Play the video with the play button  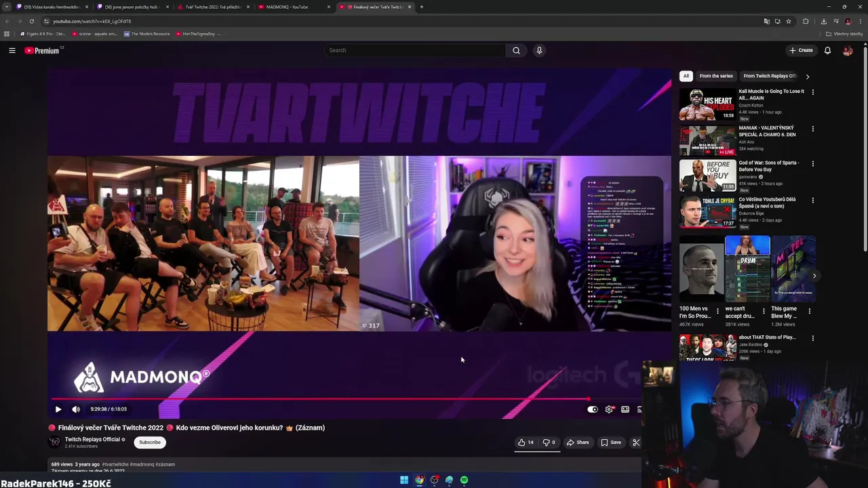click(x=58, y=409)
